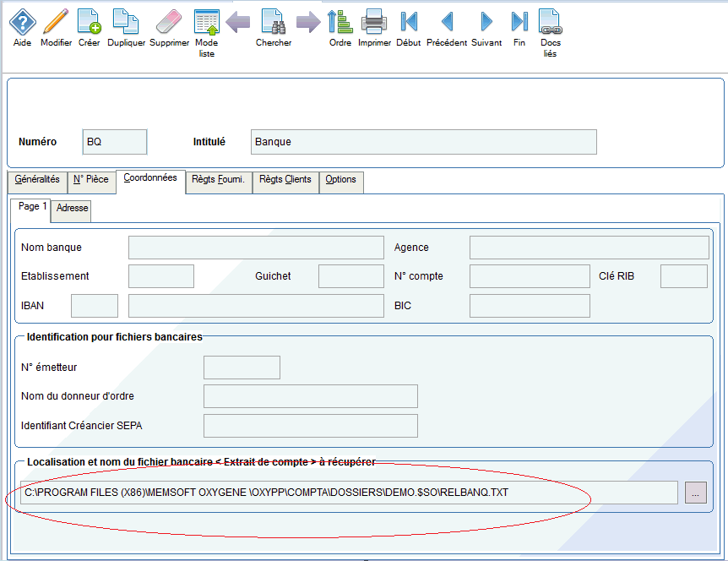
Task: Switch to Mode liste view
Action: (x=207, y=21)
